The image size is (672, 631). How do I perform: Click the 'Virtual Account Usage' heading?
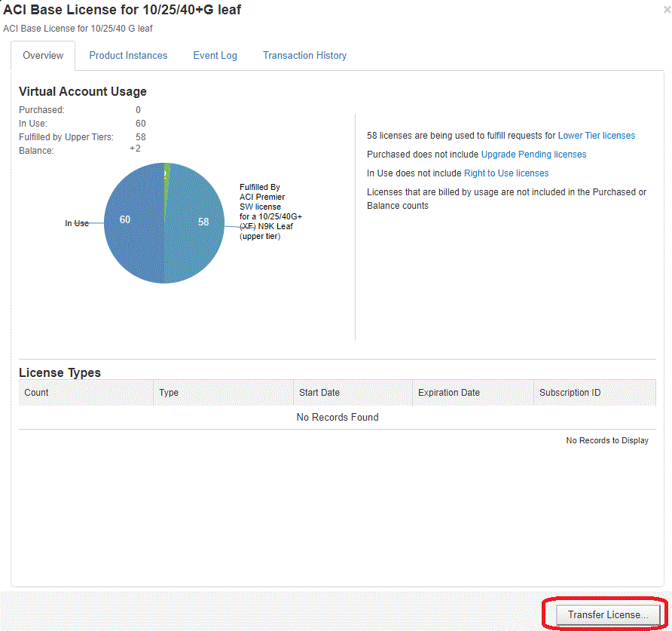tap(83, 91)
